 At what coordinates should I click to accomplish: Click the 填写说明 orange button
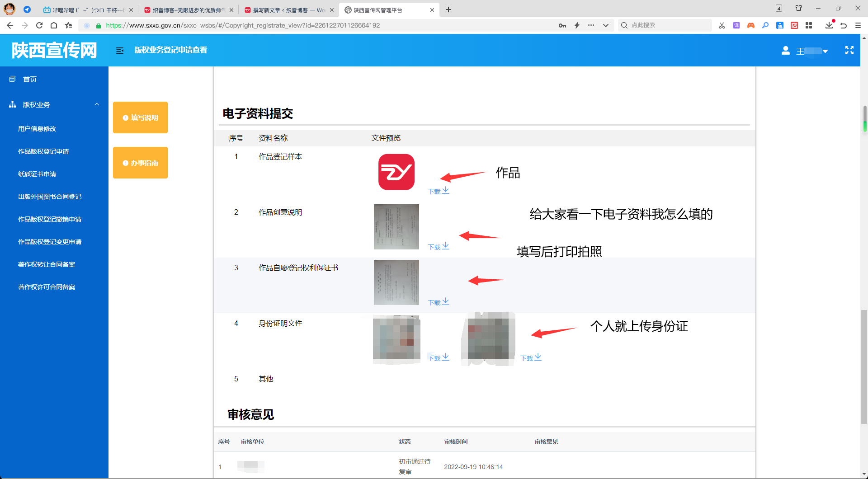click(x=140, y=117)
